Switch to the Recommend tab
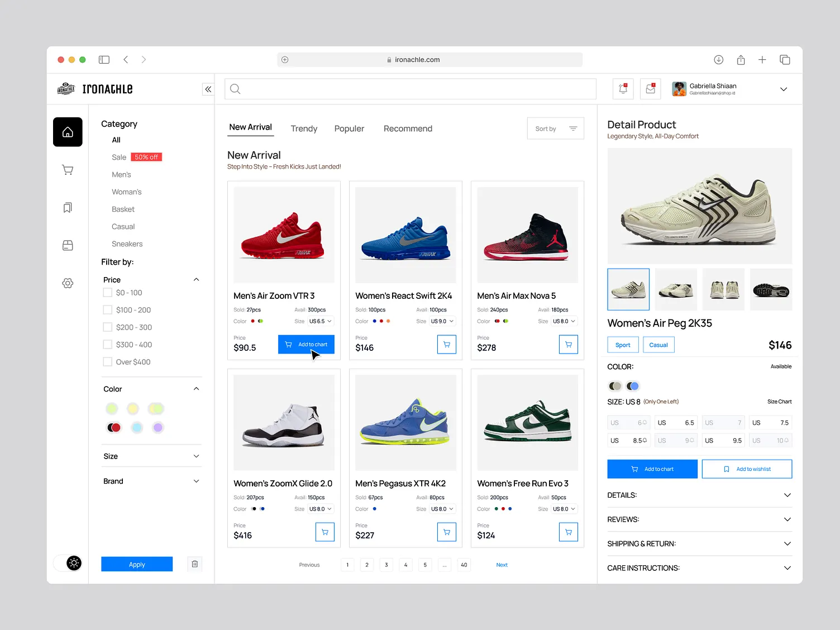840x630 pixels. 408,128
